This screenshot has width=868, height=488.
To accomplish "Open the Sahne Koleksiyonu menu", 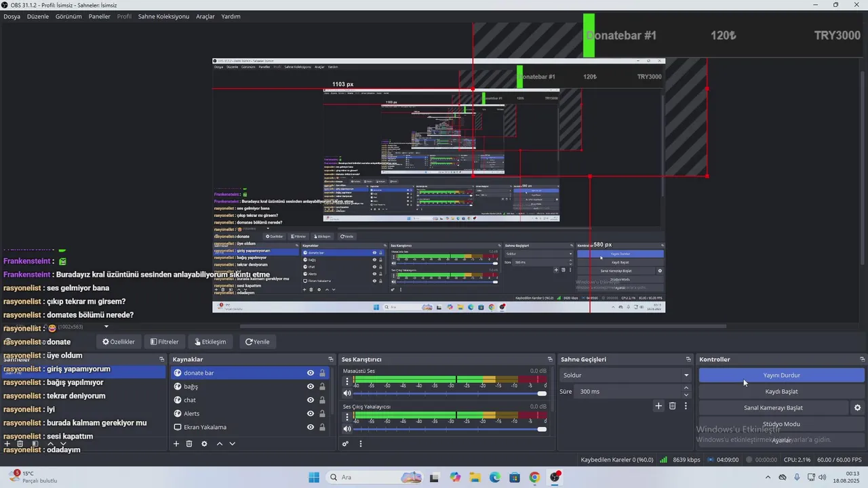I will [163, 16].
